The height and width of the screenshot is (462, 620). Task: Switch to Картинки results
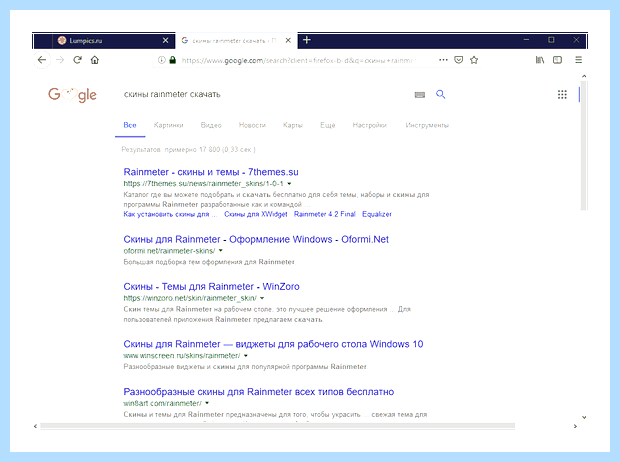[x=168, y=125]
